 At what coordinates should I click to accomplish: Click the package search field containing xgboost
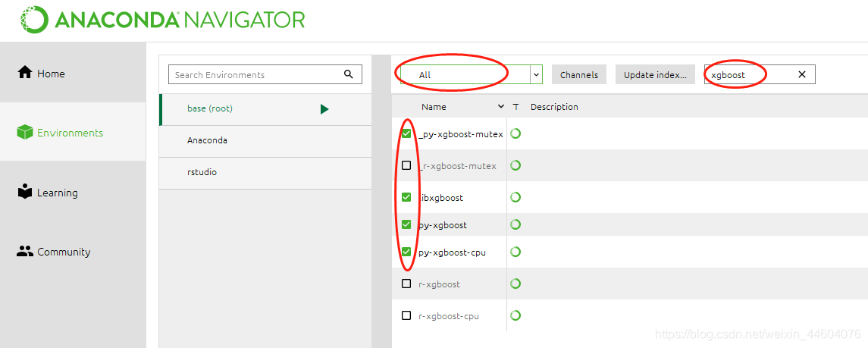pos(760,74)
